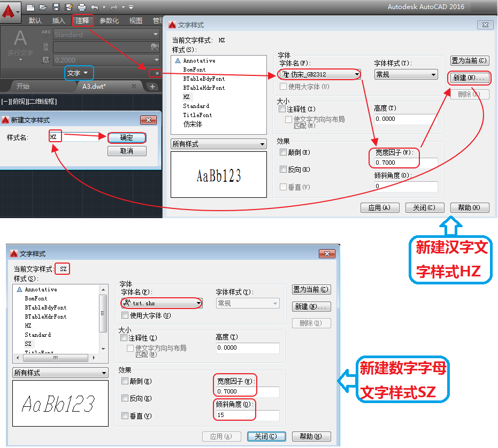Open the 所有样式 filter dropdown in SZ dialog
This screenshot has width=498, height=448.
(x=60, y=373)
